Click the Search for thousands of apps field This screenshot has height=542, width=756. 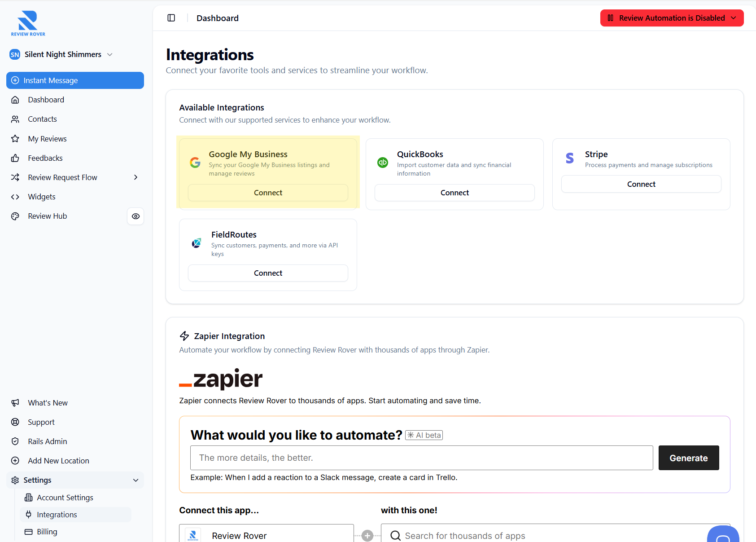(555, 533)
